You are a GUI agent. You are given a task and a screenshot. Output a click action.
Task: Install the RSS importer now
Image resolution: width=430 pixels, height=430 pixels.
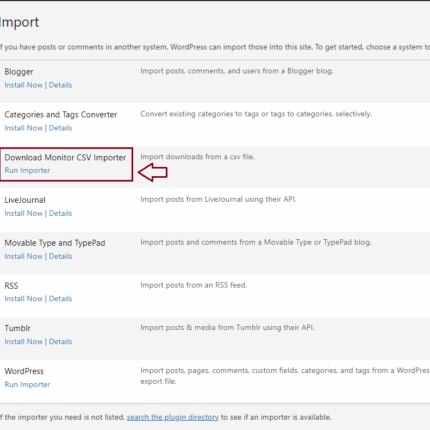[24, 299]
